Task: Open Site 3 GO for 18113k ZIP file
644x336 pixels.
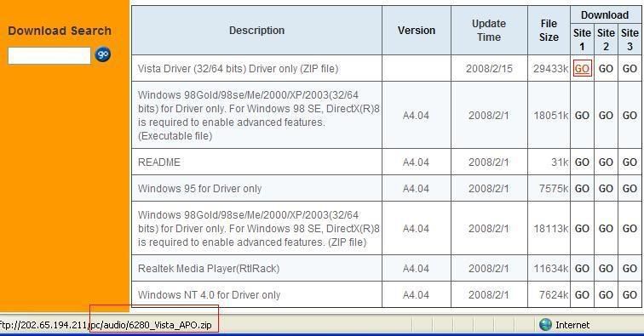Action: 630,229
